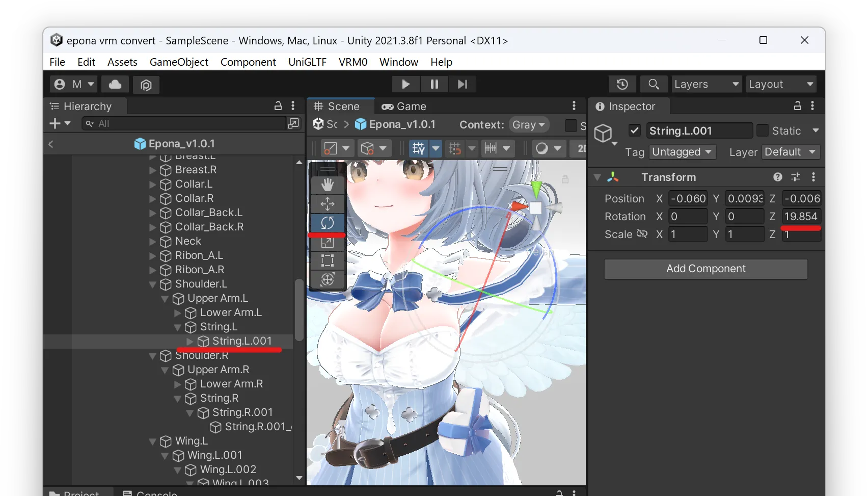Open the grid visibility options dropdown
The image size is (868, 496).
click(436, 148)
